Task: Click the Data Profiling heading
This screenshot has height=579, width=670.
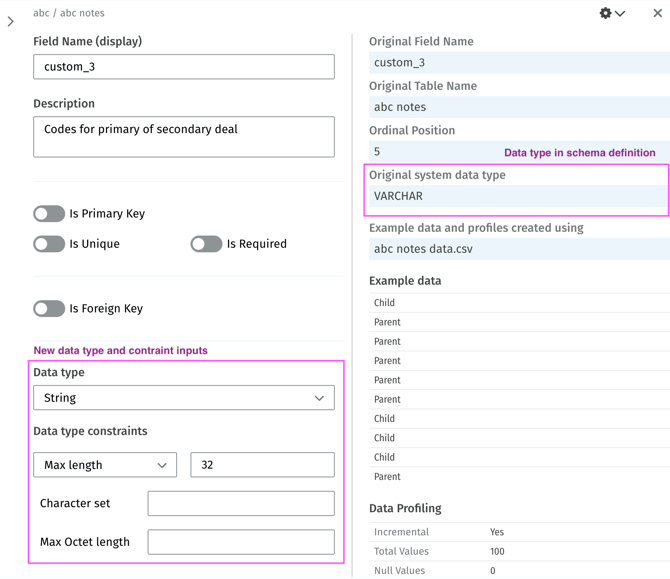Action: pos(405,508)
